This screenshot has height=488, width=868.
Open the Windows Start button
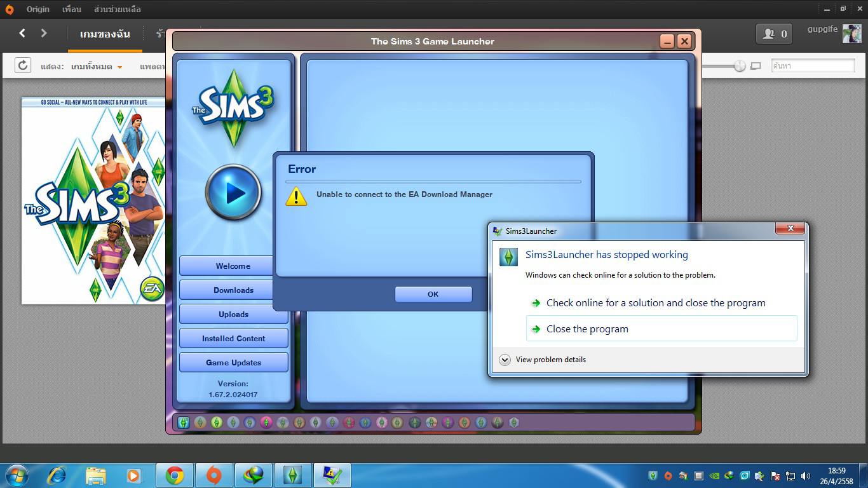[16, 475]
